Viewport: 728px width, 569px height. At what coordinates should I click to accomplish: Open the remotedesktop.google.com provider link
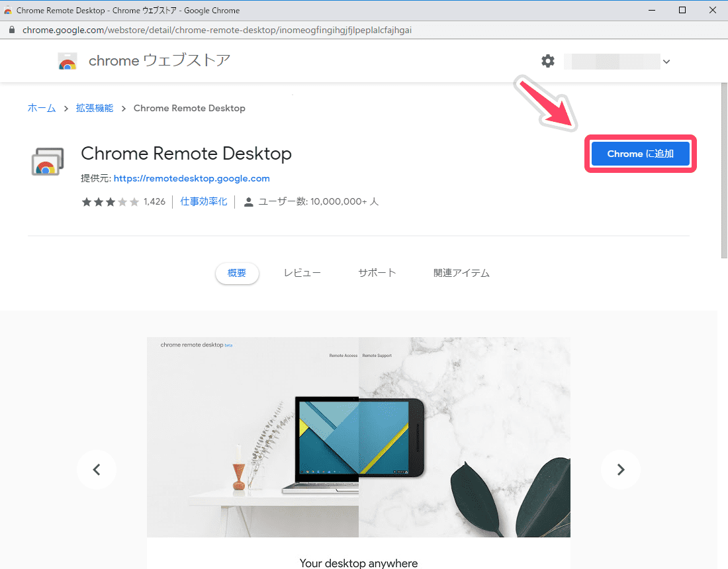(192, 178)
